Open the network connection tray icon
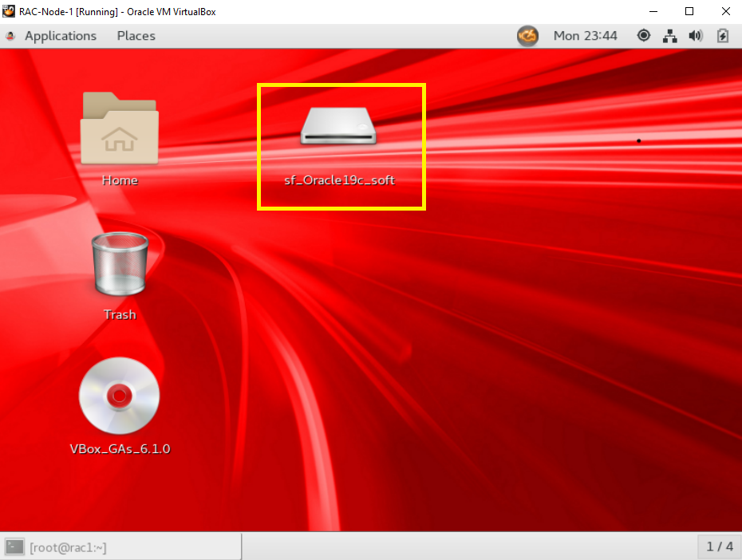The width and height of the screenshot is (742, 560). [669, 36]
